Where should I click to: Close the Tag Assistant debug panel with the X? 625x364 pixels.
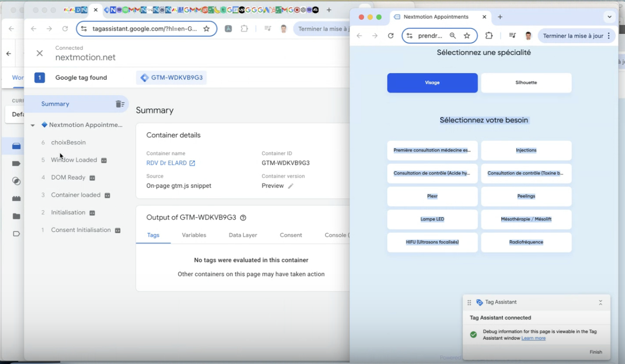click(39, 53)
